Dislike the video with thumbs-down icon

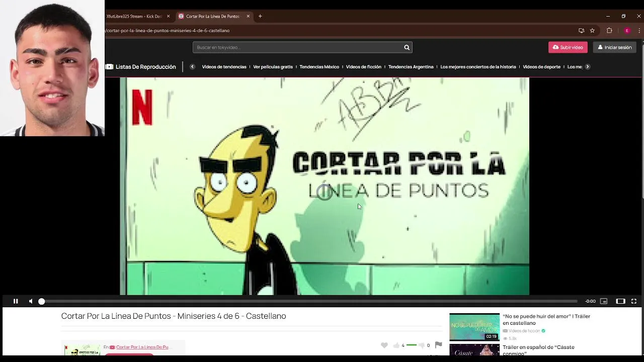coord(422,345)
